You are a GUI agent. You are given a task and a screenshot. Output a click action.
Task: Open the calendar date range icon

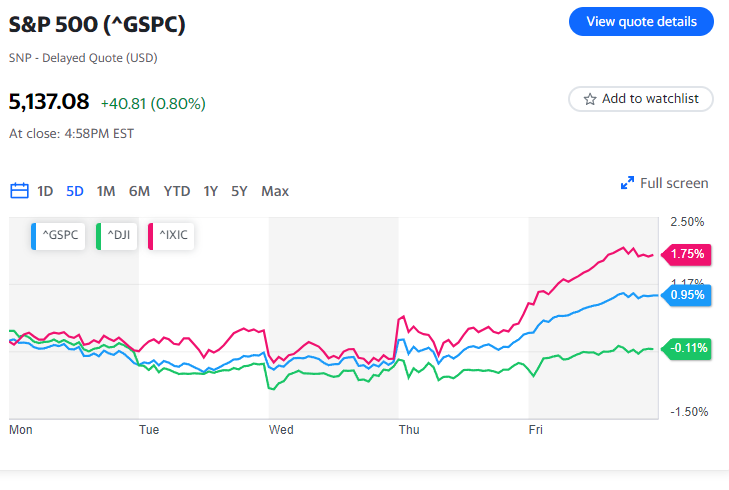[x=19, y=191]
